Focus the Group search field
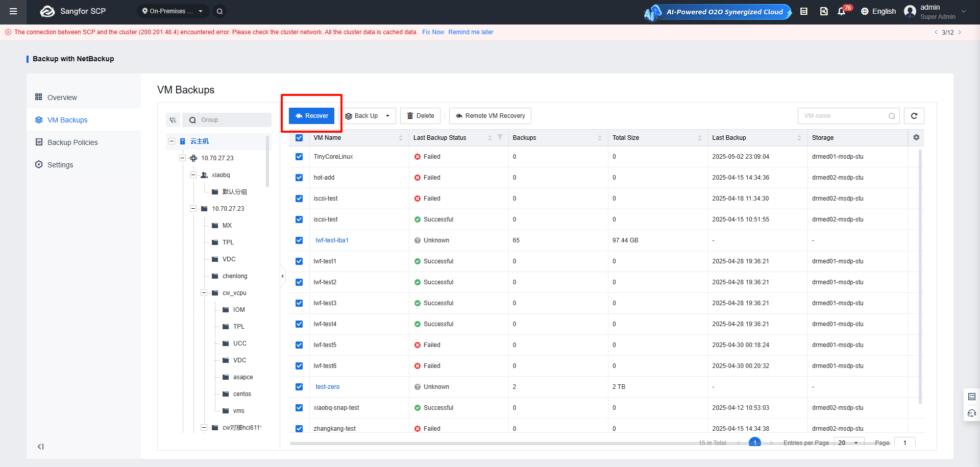Image resolution: width=980 pixels, height=467 pixels. [x=227, y=120]
